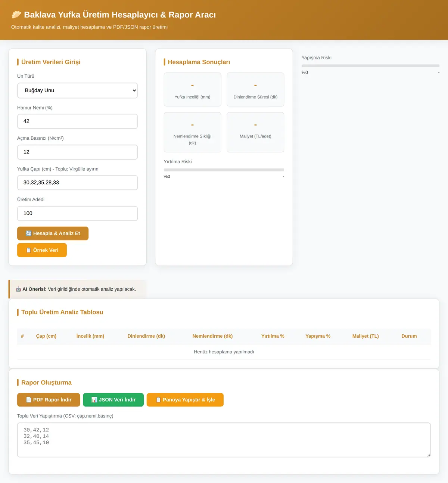Click the Yufka İnceliği (mm) result card
Viewport: 448px width, 483px height.
193,90
